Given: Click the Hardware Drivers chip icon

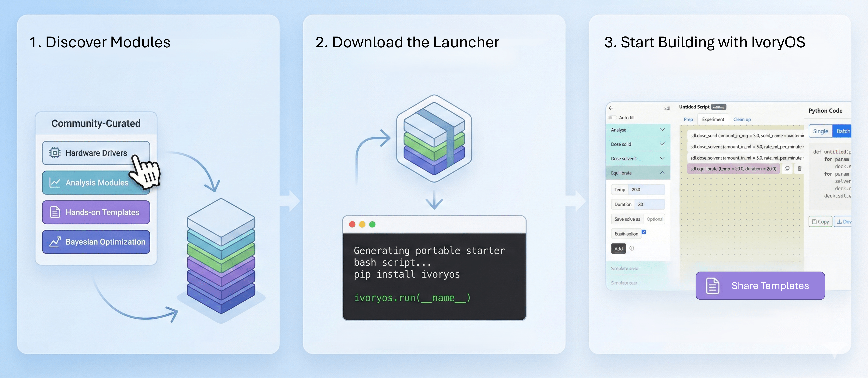Looking at the screenshot, I should [55, 153].
